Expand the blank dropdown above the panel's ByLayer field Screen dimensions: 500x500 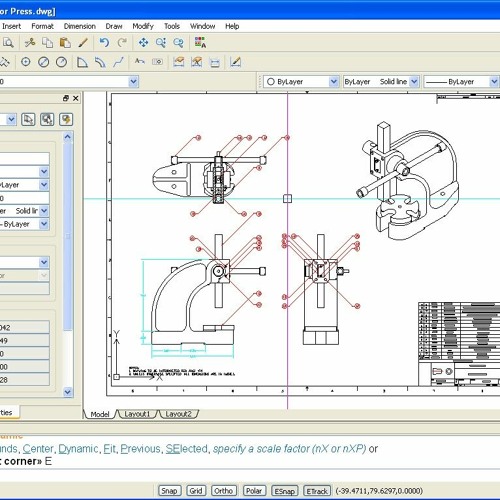coord(44,172)
